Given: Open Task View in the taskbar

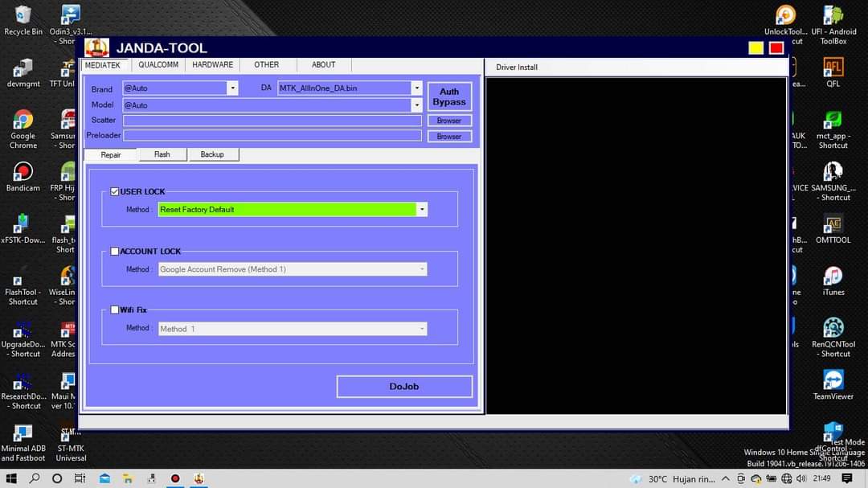Looking at the screenshot, I should pos(80,478).
